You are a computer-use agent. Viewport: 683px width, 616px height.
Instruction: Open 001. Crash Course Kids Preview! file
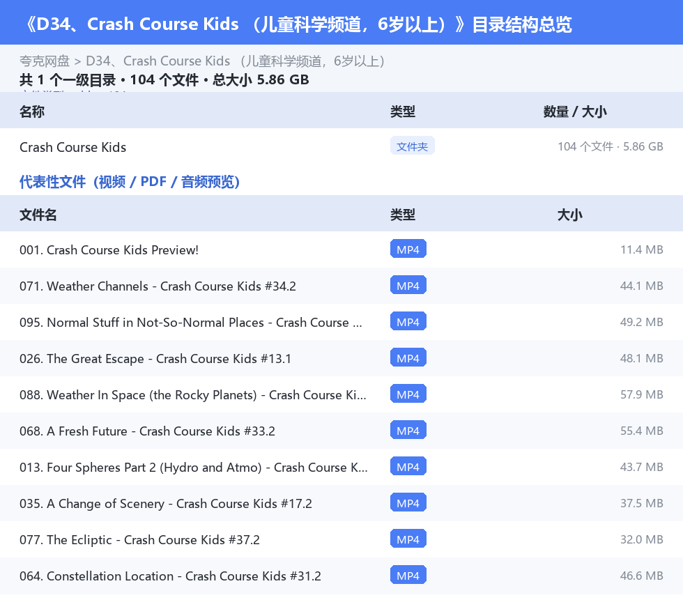coord(109,250)
